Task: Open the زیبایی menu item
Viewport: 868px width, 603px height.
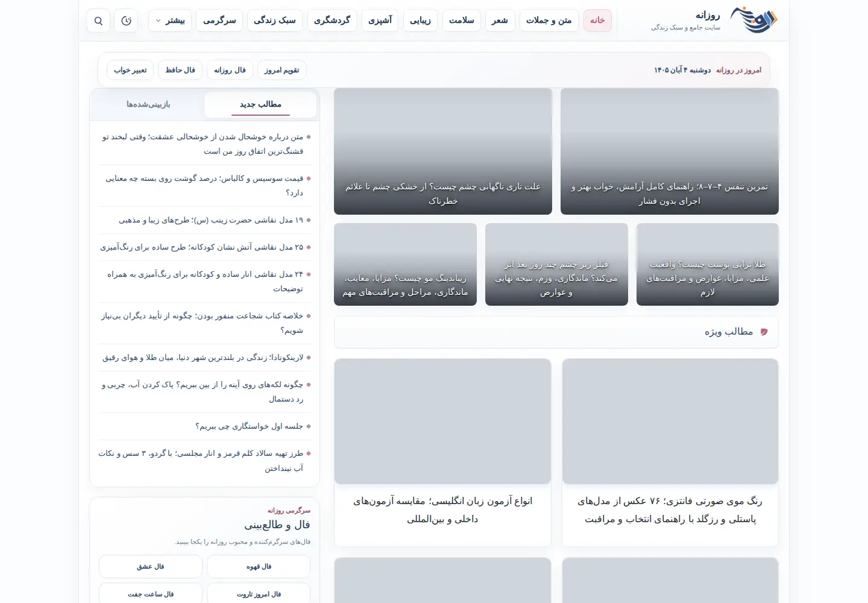Action: [x=421, y=21]
